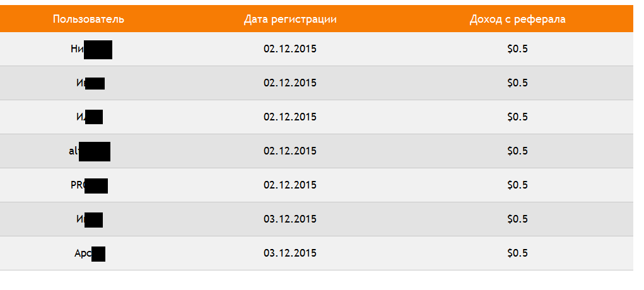This screenshot has height=290, width=644.
Task: Click the $0.5 income in the "Ни" row
Action: point(517,49)
